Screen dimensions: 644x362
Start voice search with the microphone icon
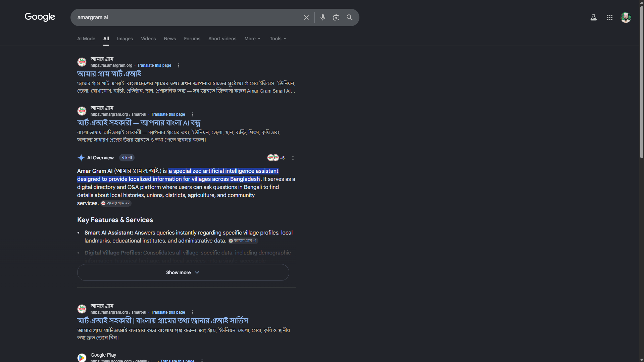click(323, 17)
